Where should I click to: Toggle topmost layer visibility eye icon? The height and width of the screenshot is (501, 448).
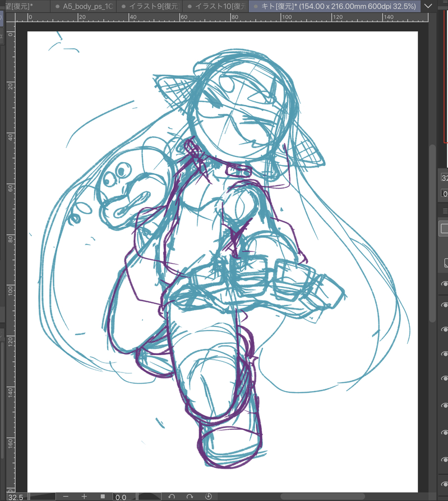click(445, 284)
